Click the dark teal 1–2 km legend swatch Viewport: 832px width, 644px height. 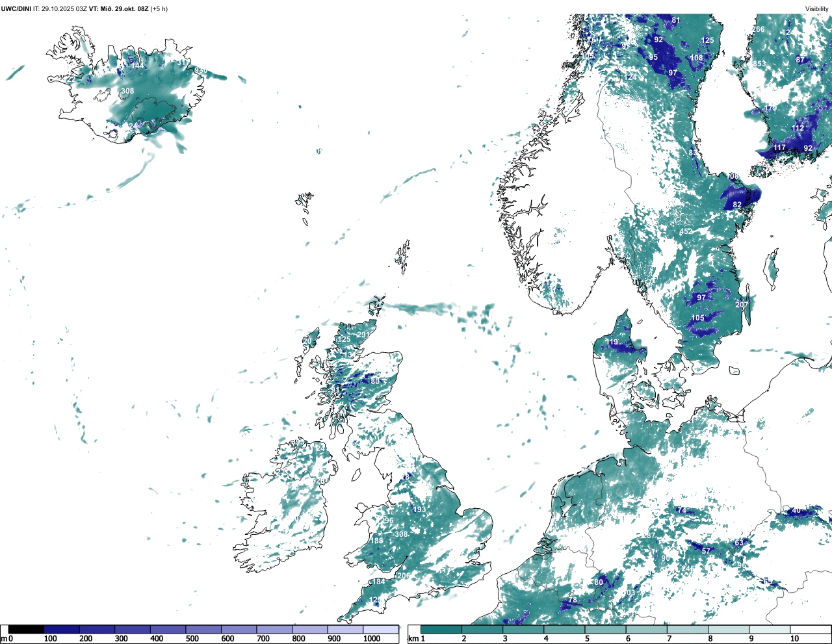[x=441, y=629]
